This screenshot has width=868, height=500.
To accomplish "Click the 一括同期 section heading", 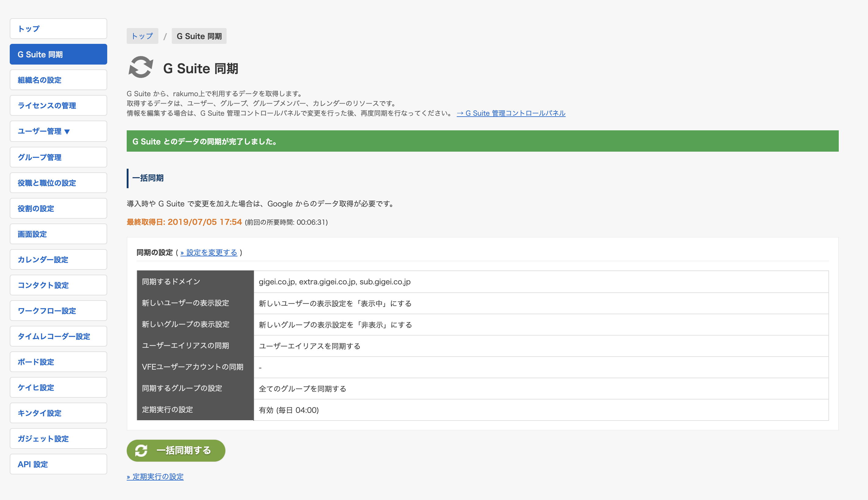I will tap(148, 178).
